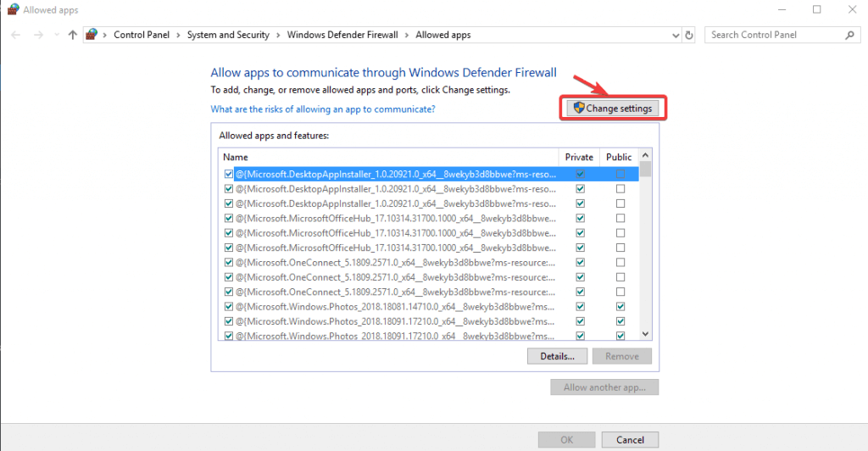The height and width of the screenshot is (451, 868).
Task: Click the list scrollbar up arrow
Action: 645,155
